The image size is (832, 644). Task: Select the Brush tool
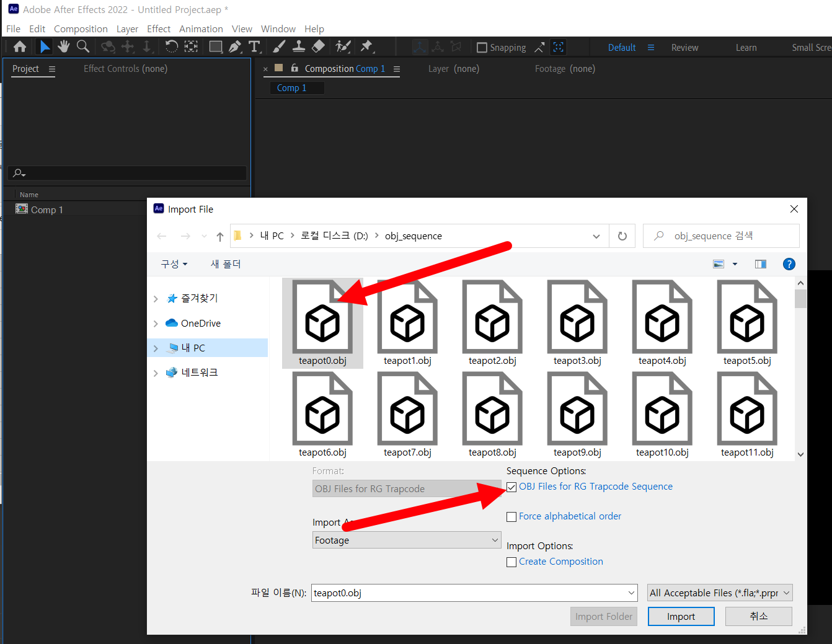click(279, 46)
